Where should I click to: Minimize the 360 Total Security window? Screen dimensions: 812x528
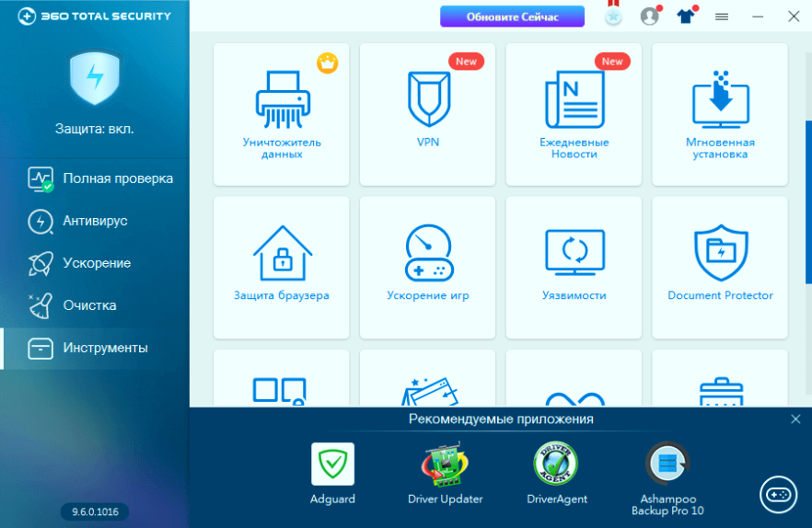[758, 17]
